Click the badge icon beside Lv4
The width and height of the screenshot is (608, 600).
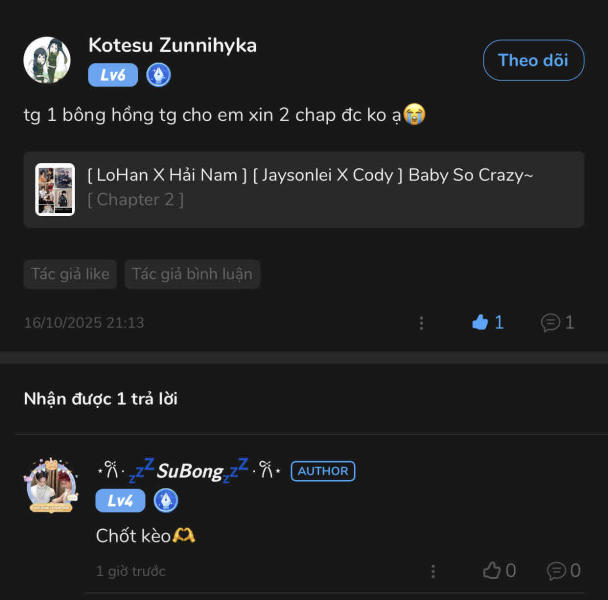tap(165, 501)
